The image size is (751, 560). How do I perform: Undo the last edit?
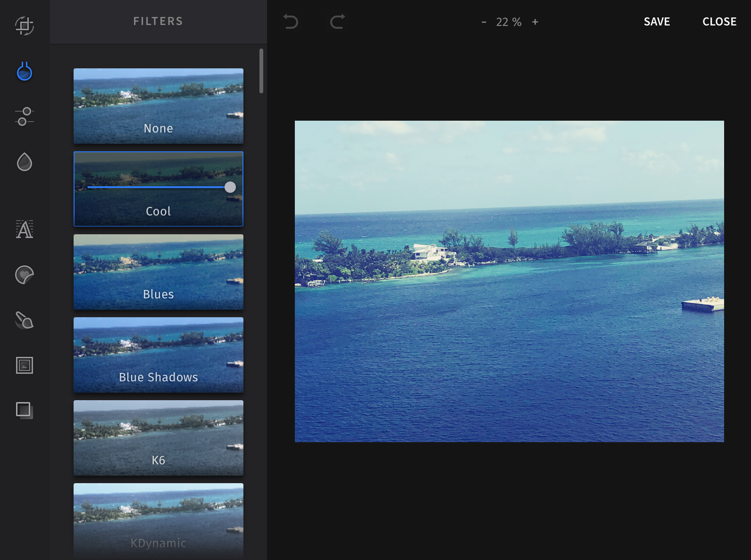coord(291,22)
